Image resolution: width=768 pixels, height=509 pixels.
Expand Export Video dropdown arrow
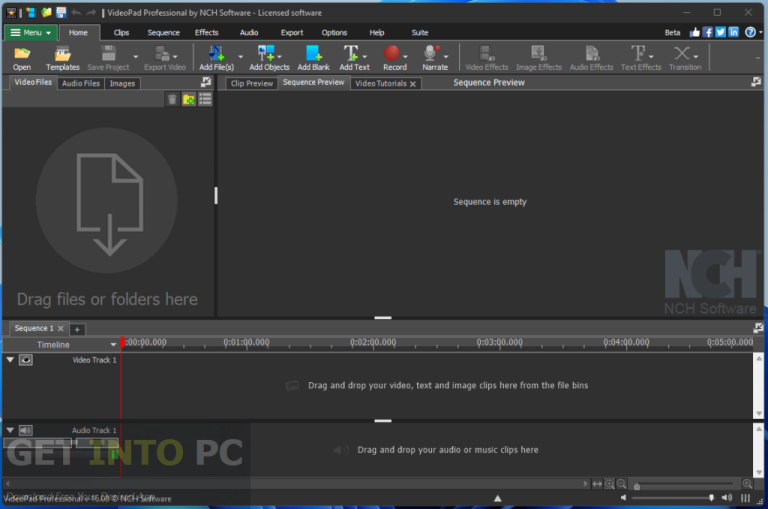coord(175,56)
